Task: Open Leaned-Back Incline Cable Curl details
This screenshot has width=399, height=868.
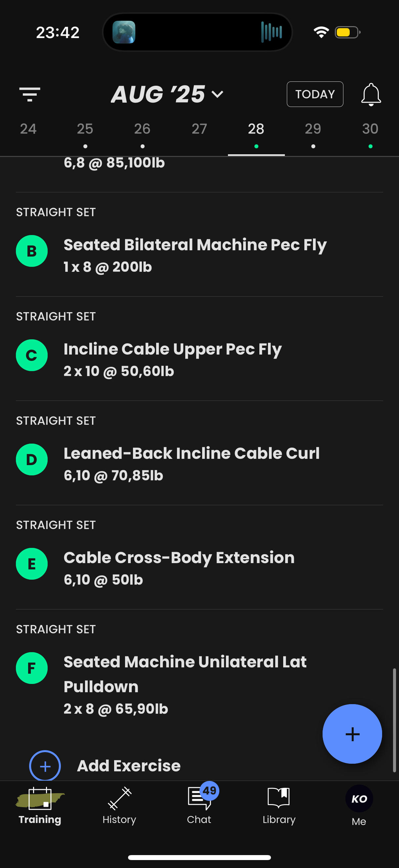Action: tap(192, 453)
